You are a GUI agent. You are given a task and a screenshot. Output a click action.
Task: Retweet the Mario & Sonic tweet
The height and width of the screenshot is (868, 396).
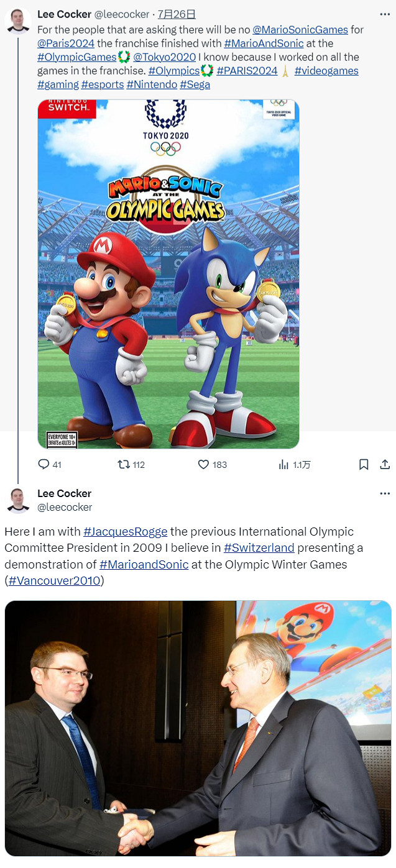tap(124, 464)
